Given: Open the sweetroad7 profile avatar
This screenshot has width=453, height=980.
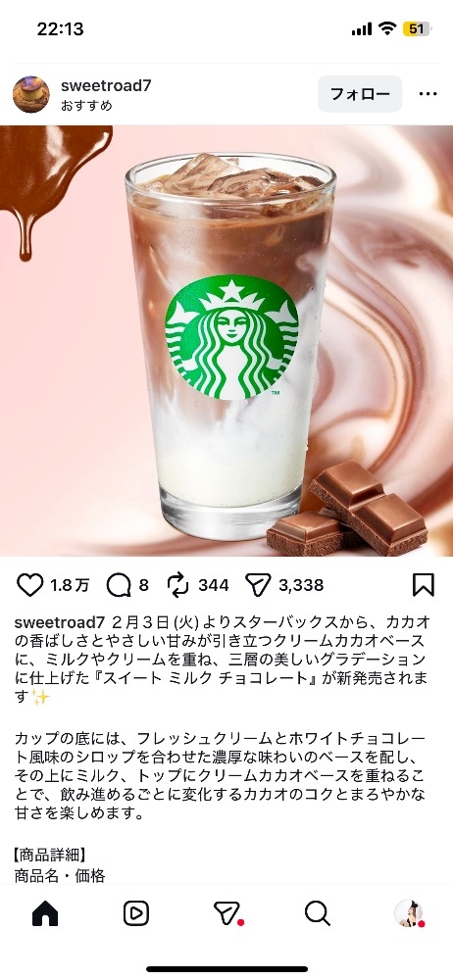Looking at the screenshot, I should 31,94.
